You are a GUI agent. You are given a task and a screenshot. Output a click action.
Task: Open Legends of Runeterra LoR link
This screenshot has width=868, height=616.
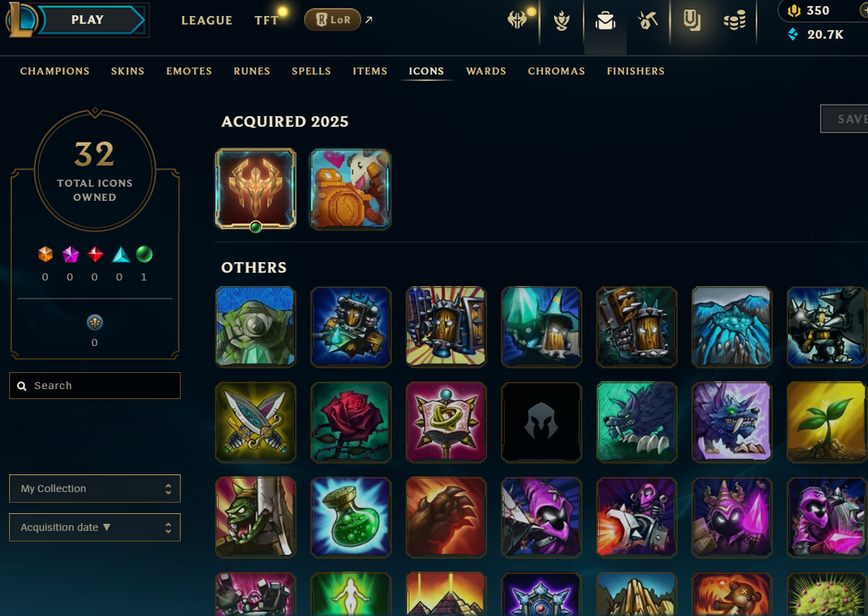[333, 20]
